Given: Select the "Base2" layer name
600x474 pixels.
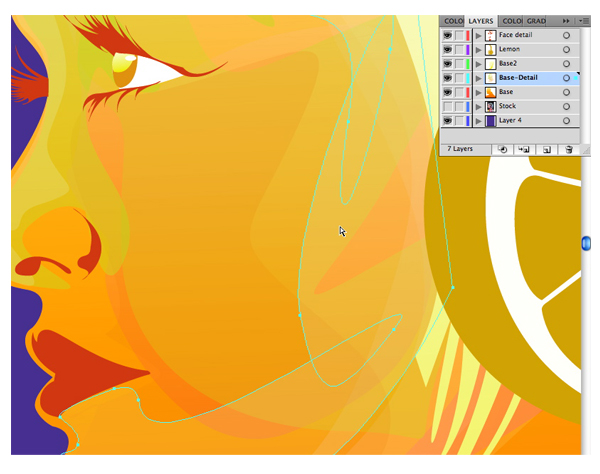Looking at the screenshot, I should tap(507, 64).
